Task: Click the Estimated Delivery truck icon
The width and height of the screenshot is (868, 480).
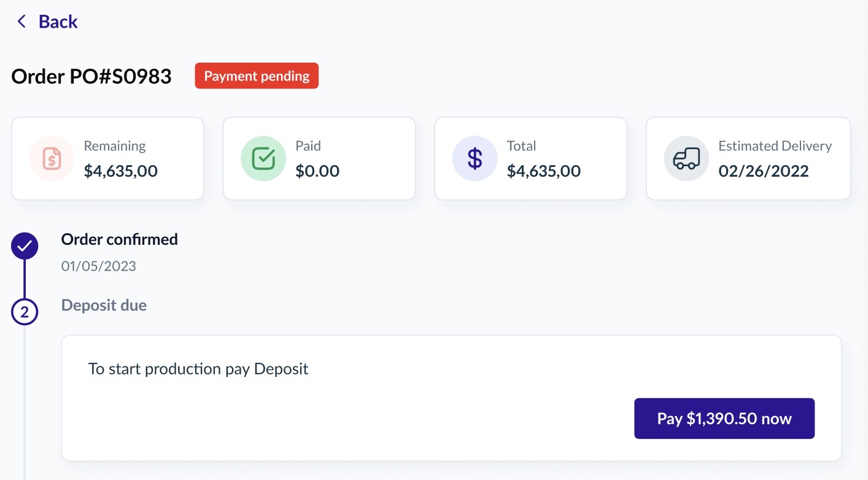Action: click(x=686, y=158)
